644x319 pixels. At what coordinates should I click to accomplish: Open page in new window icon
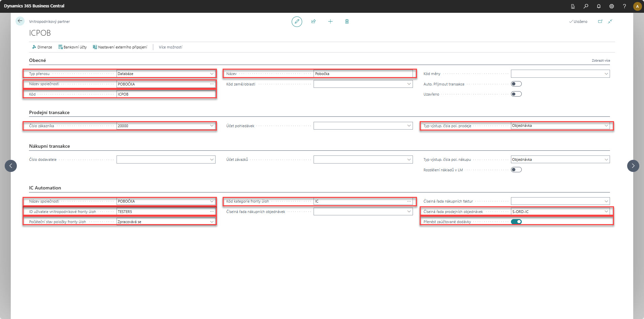click(600, 21)
